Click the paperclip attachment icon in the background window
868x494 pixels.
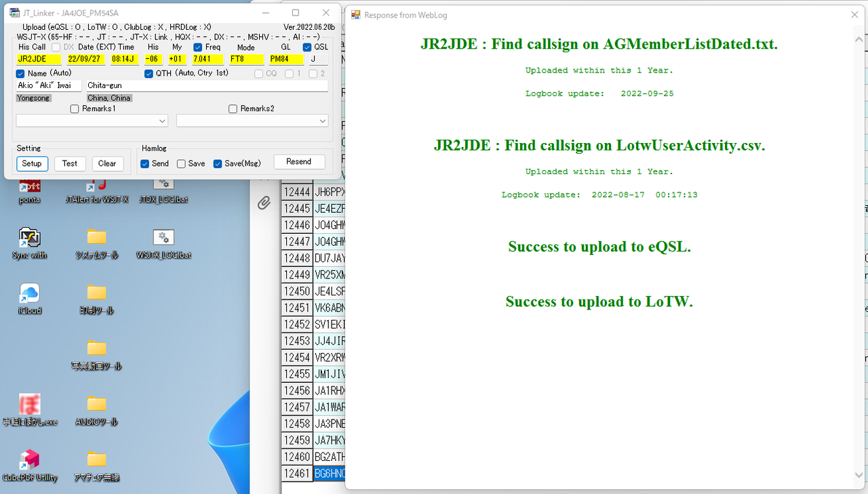tap(264, 203)
